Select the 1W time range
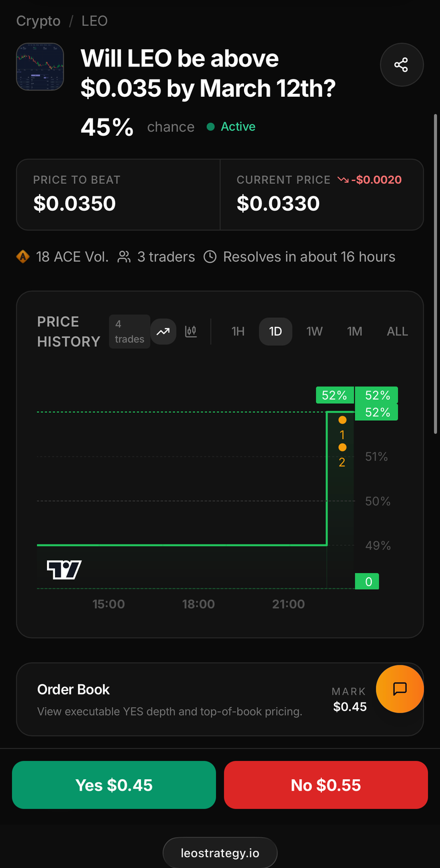Viewport: 440px width, 868px height. (315, 332)
